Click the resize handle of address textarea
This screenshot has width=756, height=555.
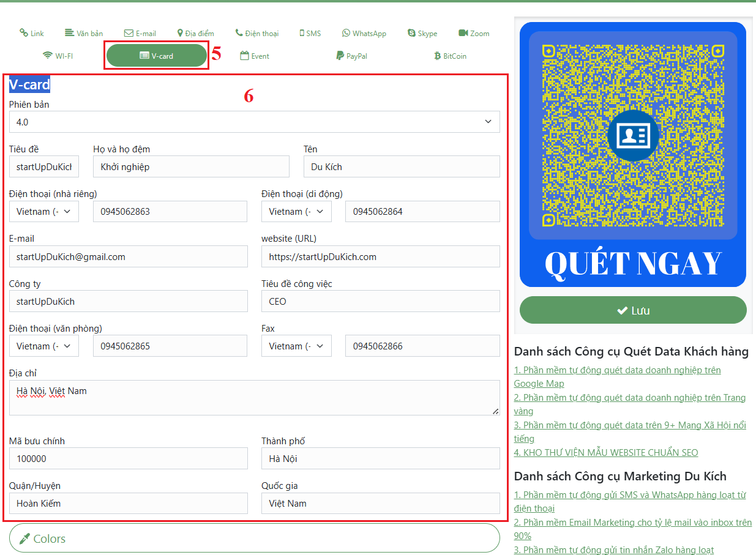pos(496,412)
